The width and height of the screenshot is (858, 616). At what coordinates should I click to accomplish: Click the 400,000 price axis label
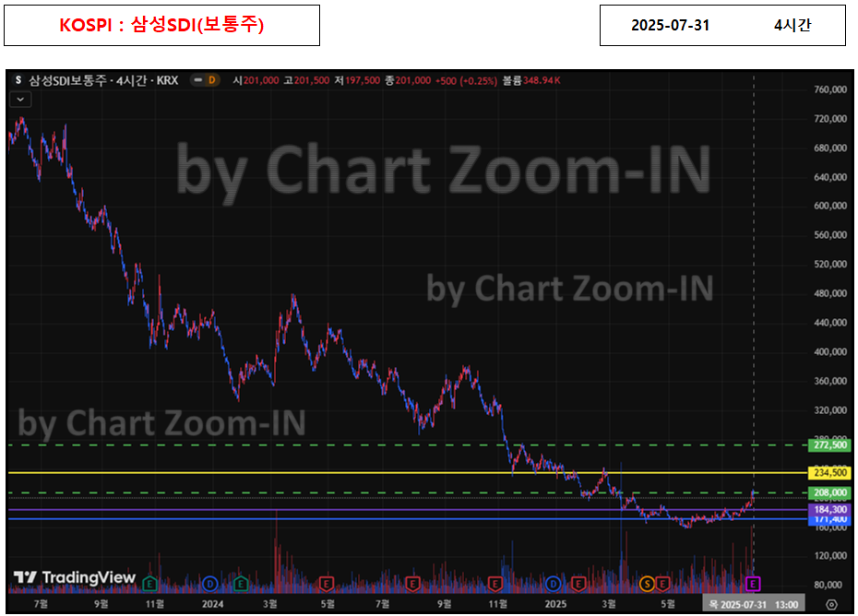tap(830, 351)
